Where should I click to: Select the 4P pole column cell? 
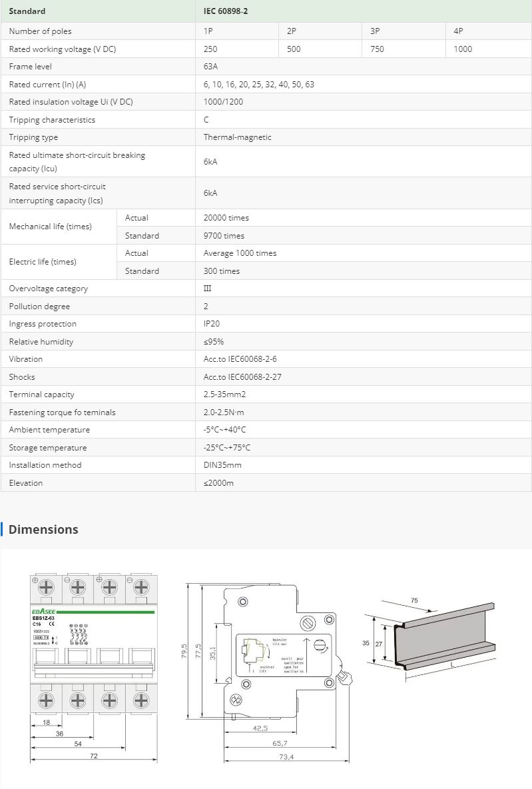coord(458,31)
